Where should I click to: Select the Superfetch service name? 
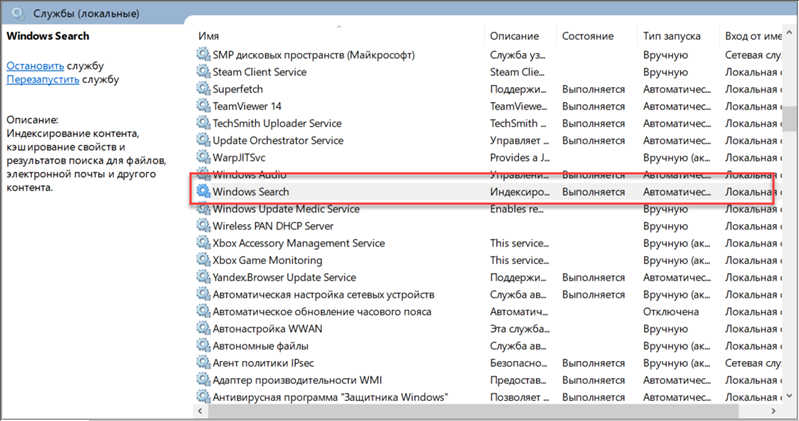(237, 89)
